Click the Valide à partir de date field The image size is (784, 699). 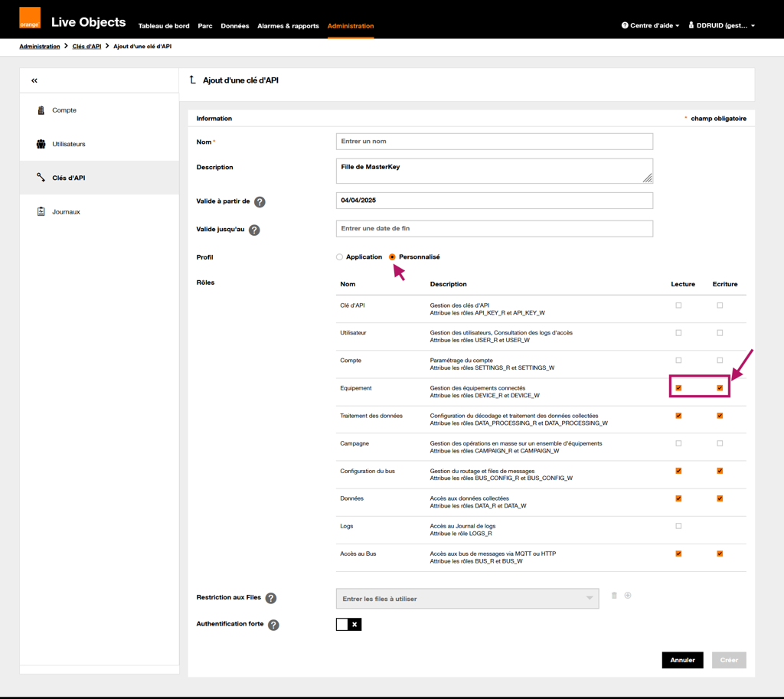click(495, 201)
